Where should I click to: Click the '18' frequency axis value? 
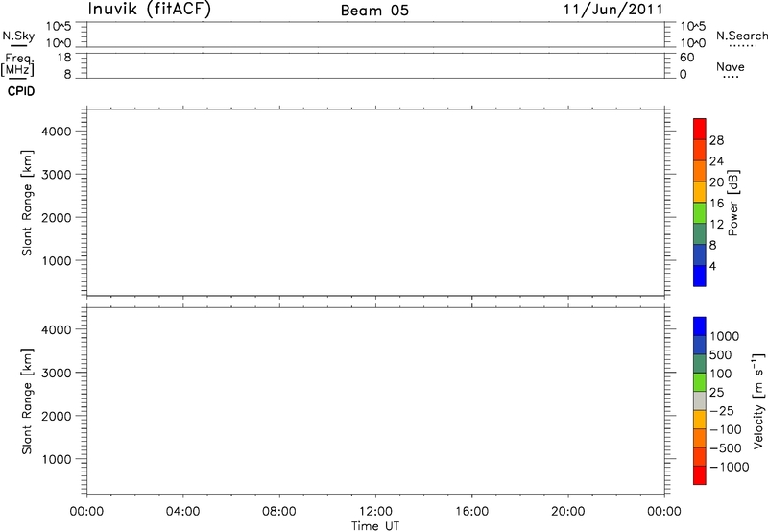coord(64,58)
